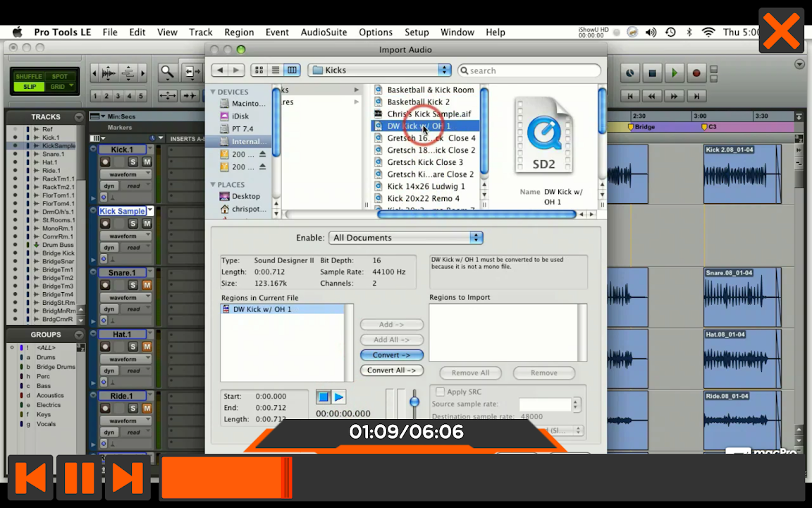The width and height of the screenshot is (812, 508).
Task: Record-enable the Kick.1 track
Action: (x=105, y=162)
